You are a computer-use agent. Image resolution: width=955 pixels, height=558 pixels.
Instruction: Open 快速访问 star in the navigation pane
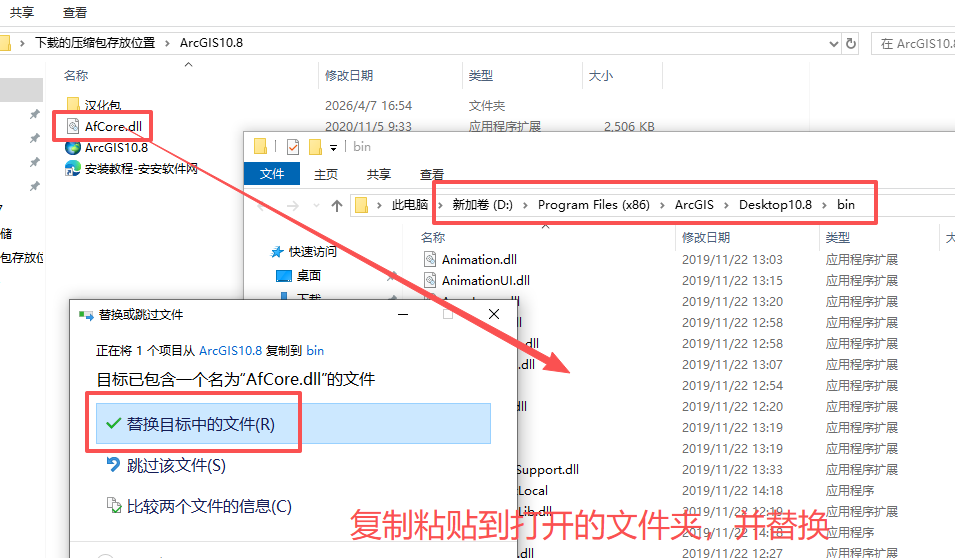[x=277, y=252]
